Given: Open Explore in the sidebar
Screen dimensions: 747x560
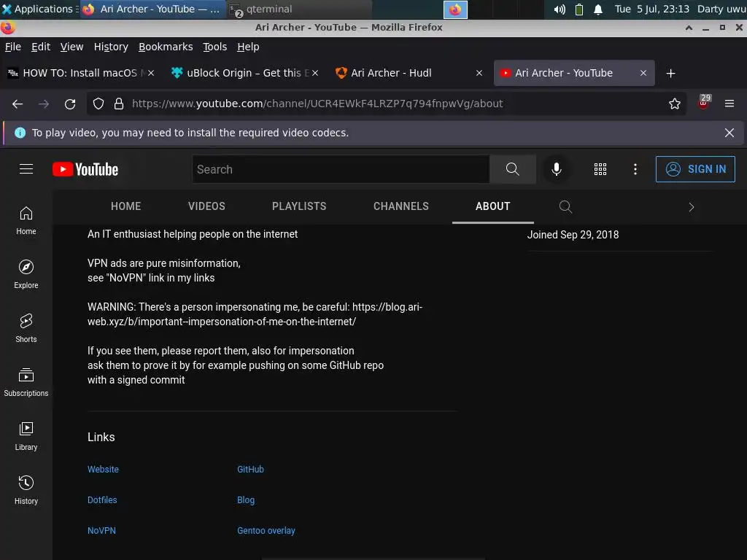Looking at the screenshot, I should [26, 274].
